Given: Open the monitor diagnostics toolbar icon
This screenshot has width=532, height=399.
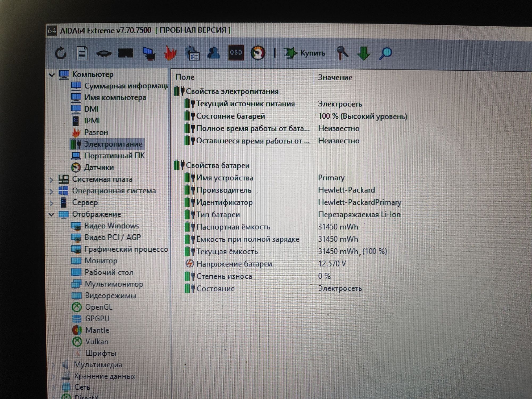Looking at the screenshot, I should click(x=149, y=53).
